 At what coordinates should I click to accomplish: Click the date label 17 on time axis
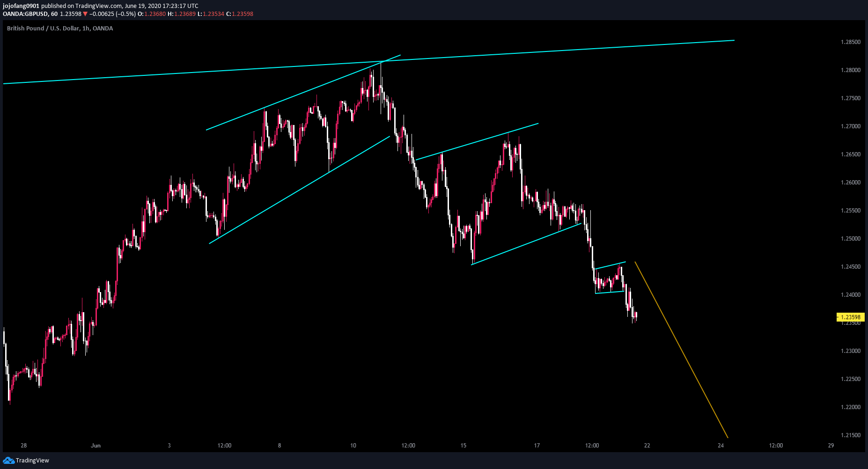[537, 446]
